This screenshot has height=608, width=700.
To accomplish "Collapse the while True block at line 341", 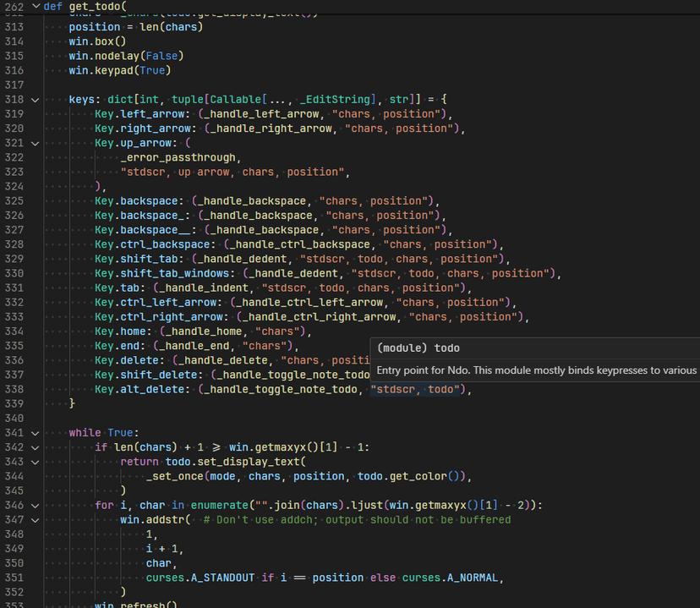I will pos(36,433).
